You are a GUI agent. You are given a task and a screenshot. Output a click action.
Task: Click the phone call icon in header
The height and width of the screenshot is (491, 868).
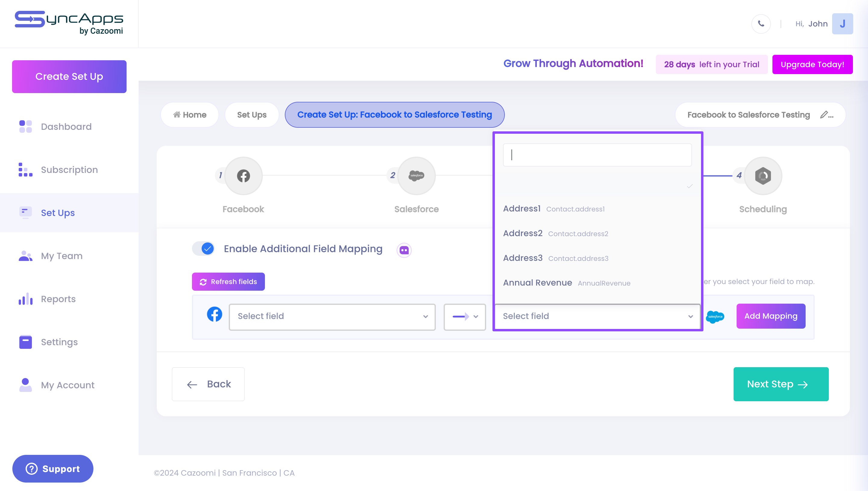[x=761, y=23]
